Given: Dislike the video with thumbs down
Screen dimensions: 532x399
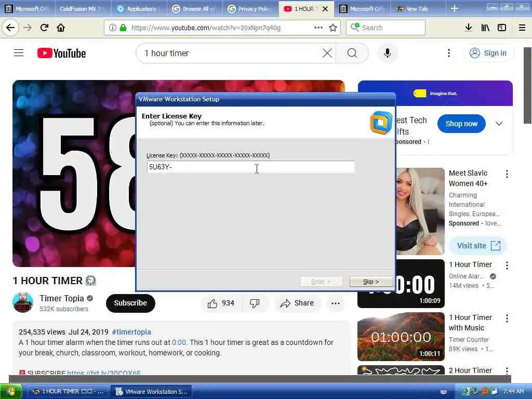Looking at the screenshot, I should pyautogui.click(x=255, y=303).
